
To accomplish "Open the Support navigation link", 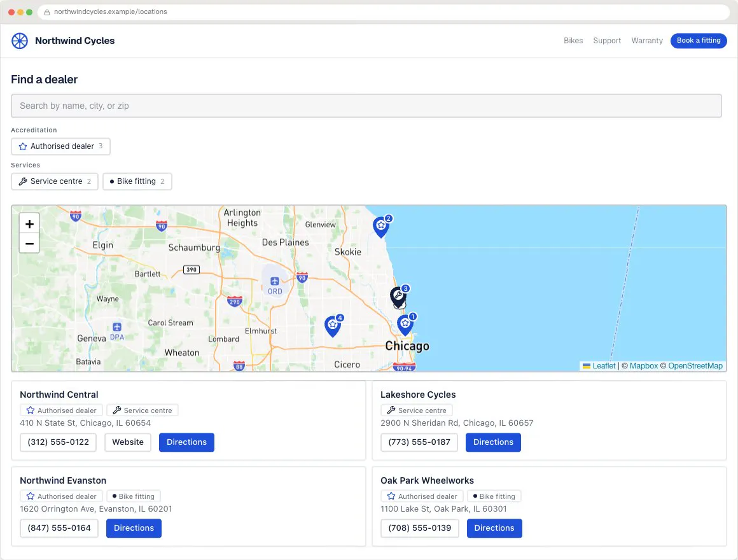I will [607, 41].
